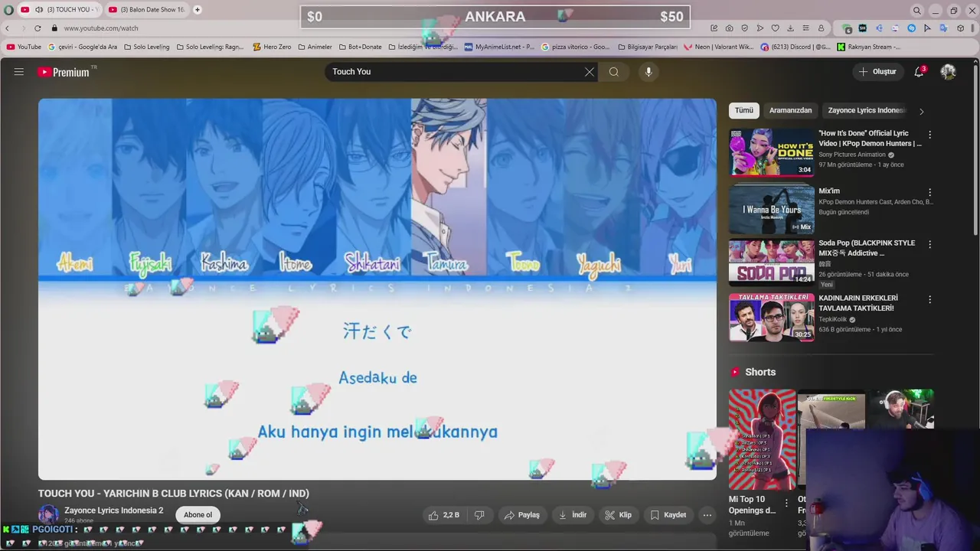Like the video showing 2,2 B
980x551 pixels.
point(443,515)
